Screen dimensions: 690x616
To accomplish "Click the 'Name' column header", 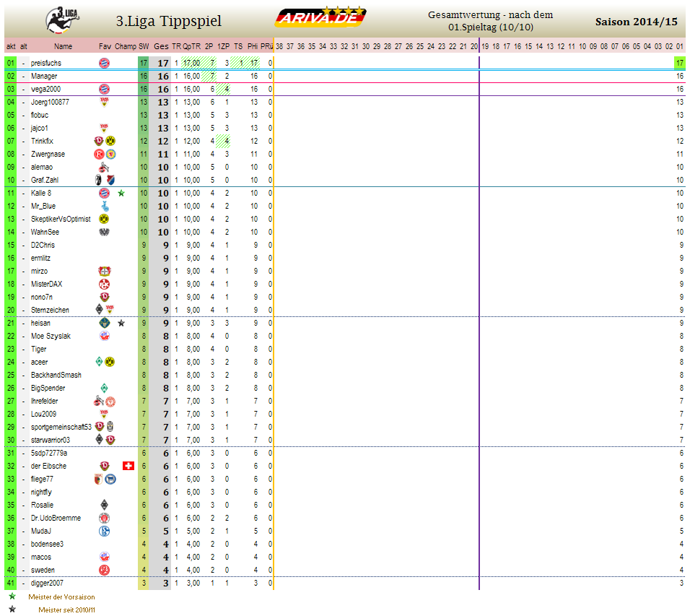I will pyautogui.click(x=64, y=46).
